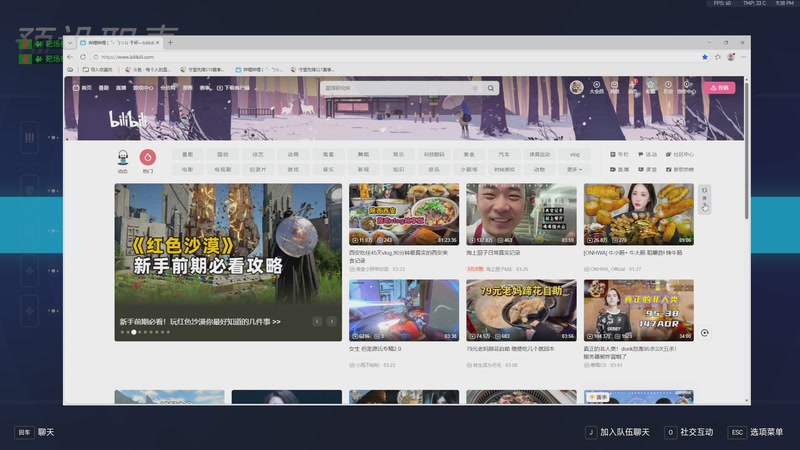Image resolution: width=800 pixels, height=450 pixels.
Task: Select the vlog category button
Action: pyautogui.click(x=574, y=154)
